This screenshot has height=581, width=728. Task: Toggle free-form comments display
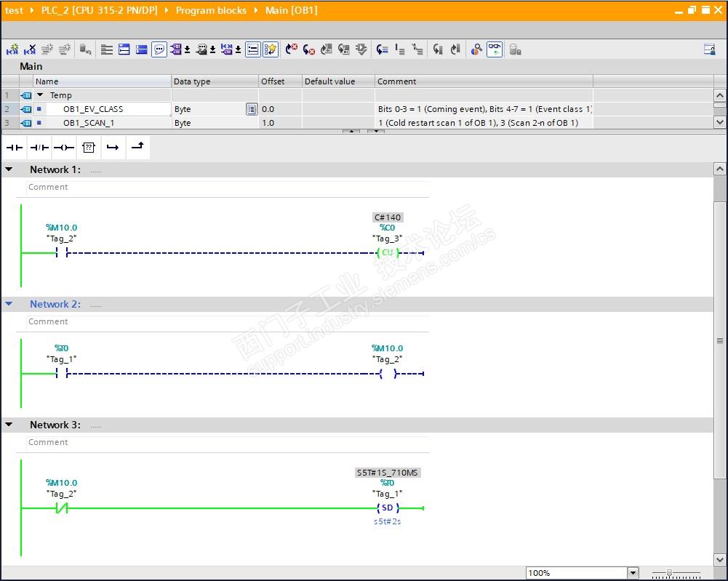(x=159, y=49)
